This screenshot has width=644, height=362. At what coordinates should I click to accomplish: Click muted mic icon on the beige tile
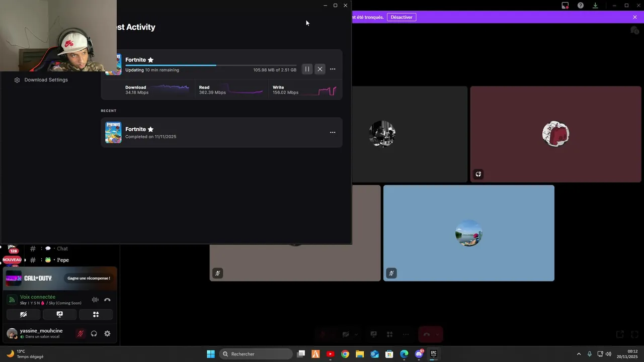[217, 274]
